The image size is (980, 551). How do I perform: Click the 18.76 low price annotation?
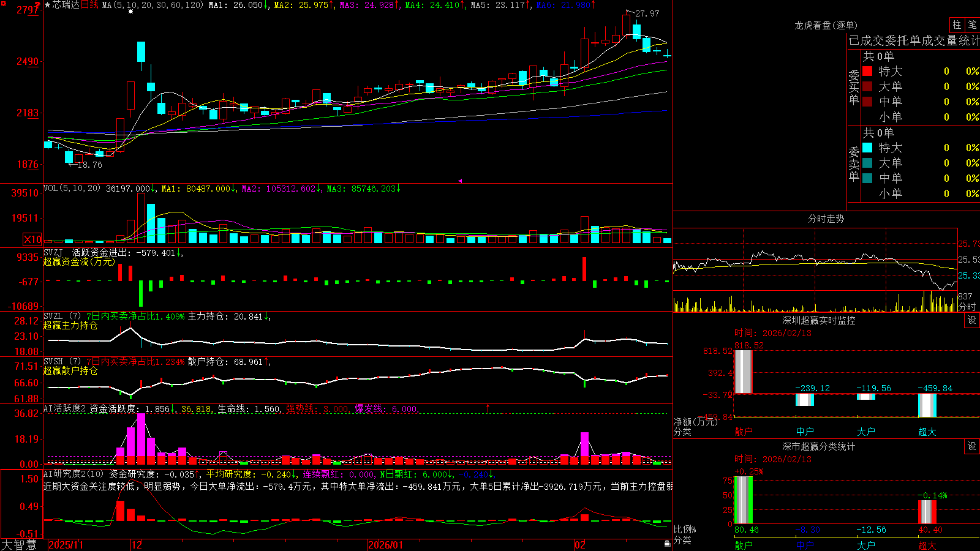(90, 165)
